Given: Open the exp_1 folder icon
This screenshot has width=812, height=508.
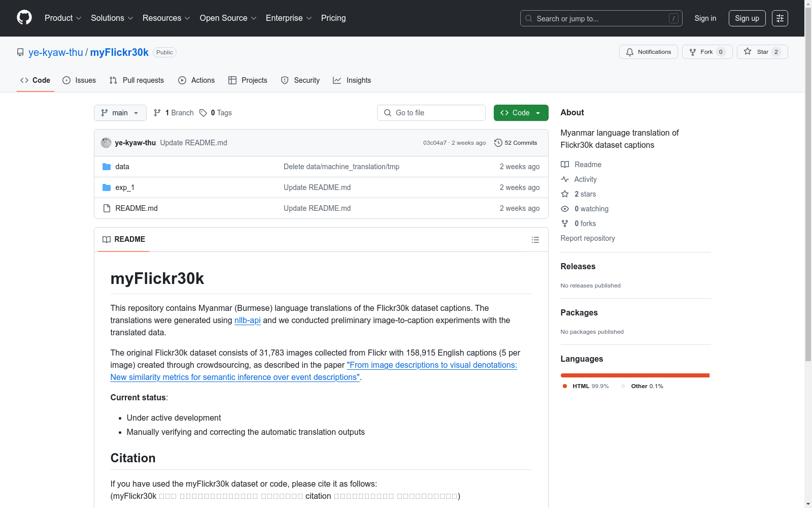Looking at the screenshot, I should point(107,187).
